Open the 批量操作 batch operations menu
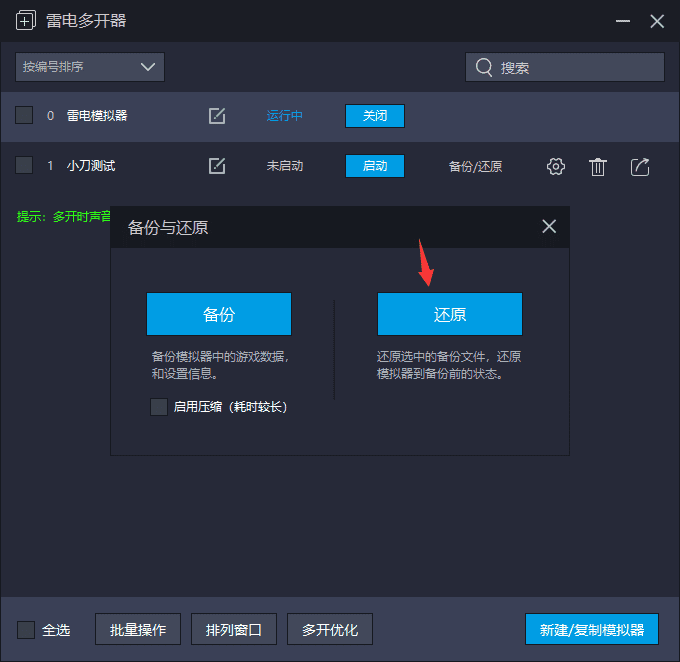The image size is (680, 662). [138, 630]
